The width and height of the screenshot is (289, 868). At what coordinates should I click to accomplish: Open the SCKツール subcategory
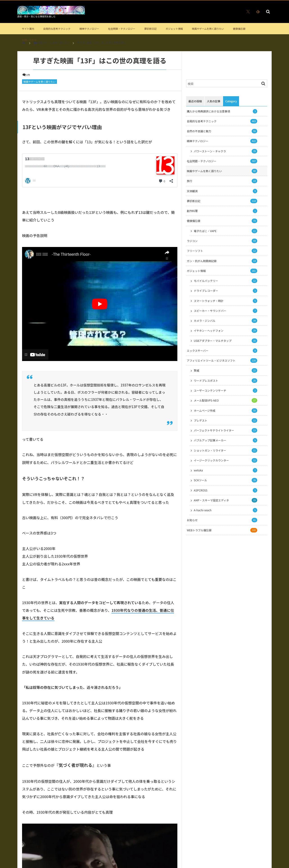(x=200, y=480)
